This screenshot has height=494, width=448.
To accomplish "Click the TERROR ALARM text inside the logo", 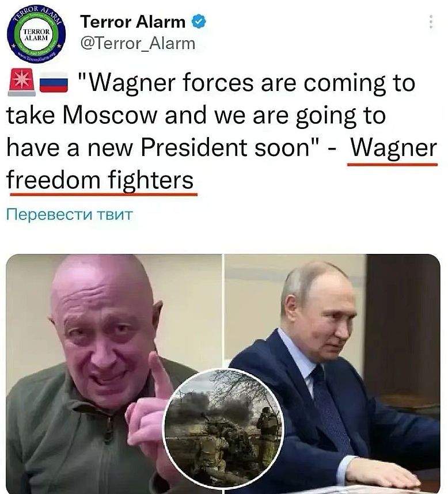I will 36,35.
